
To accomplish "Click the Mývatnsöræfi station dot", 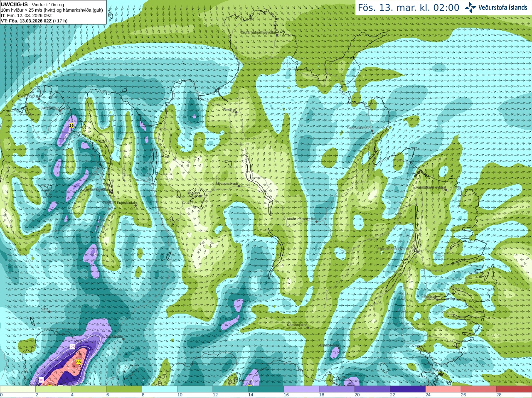I will 239,186.
